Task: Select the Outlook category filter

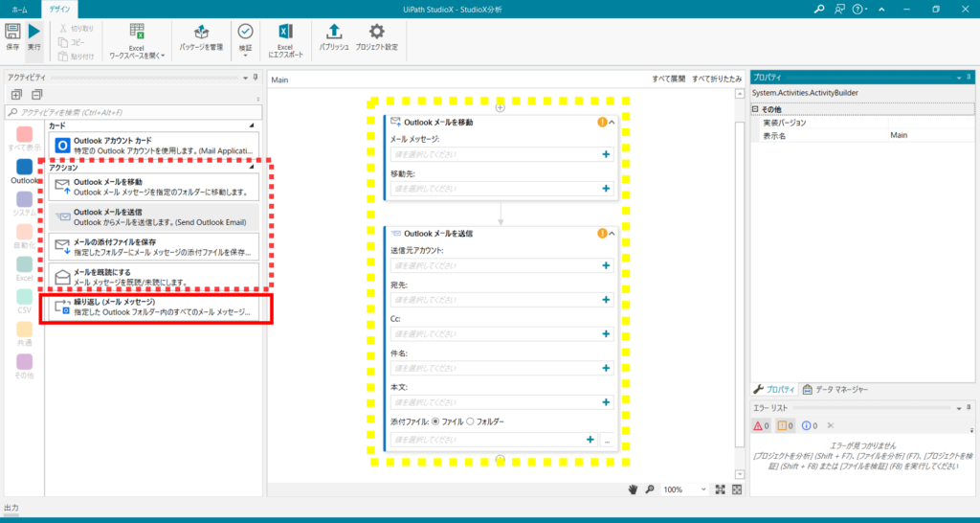Action: click(24, 171)
